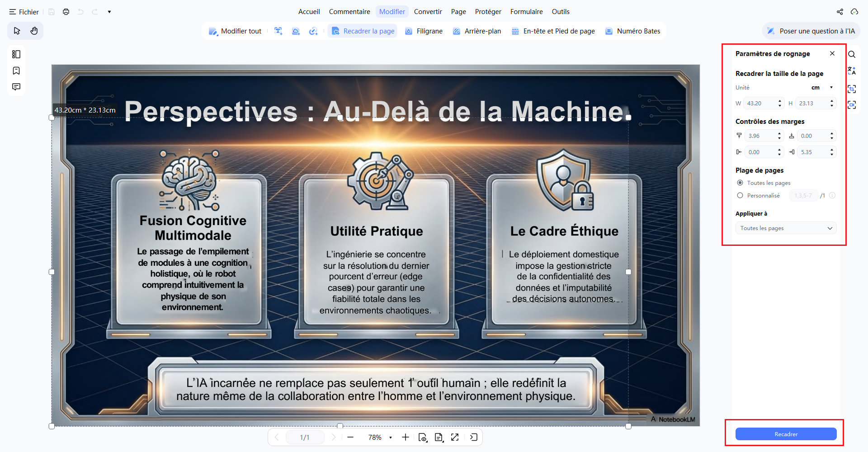The image size is (868, 452).
Task: Open page layout display icon
Action: (439, 437)
